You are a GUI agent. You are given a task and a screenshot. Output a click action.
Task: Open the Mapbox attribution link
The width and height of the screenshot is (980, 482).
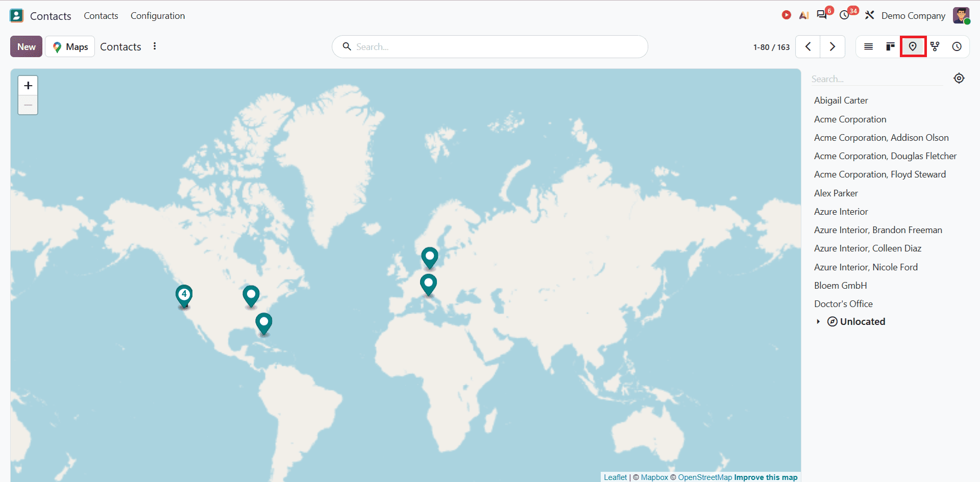(654, 477)
